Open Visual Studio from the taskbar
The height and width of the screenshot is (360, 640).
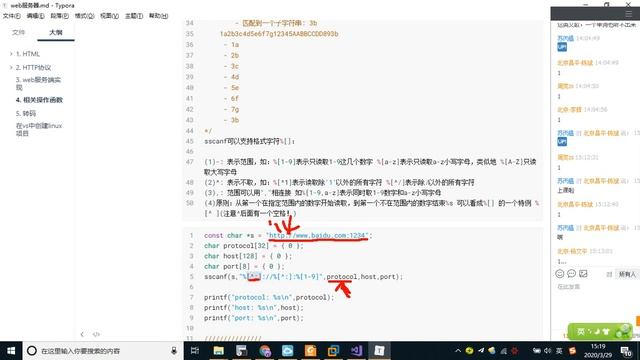click(x=356, y=351)
